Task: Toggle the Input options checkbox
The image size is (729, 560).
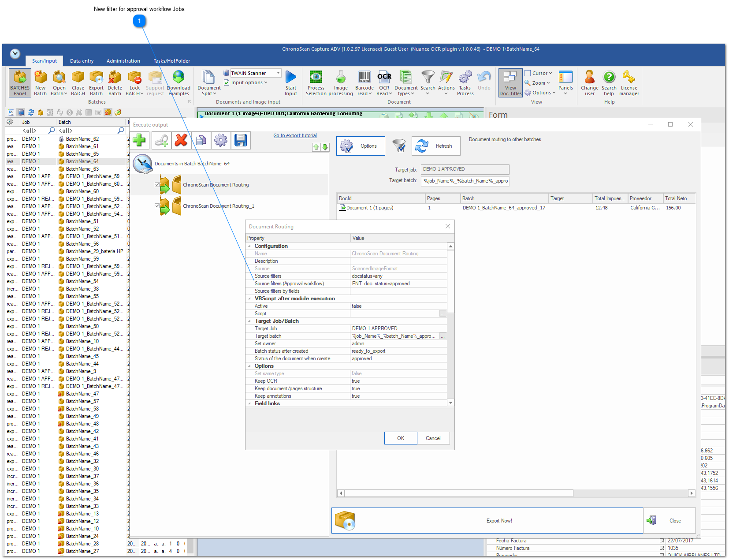Action: click(x=227, y=82)
